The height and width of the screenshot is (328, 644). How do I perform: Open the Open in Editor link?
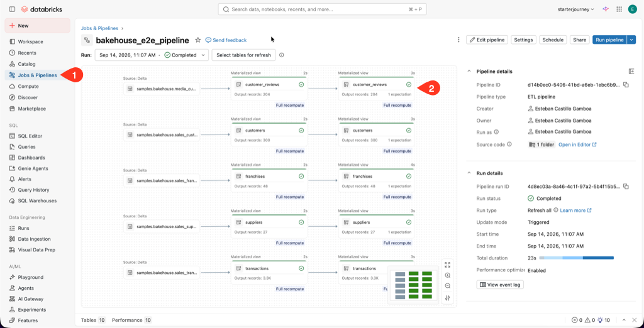(577, 145)
